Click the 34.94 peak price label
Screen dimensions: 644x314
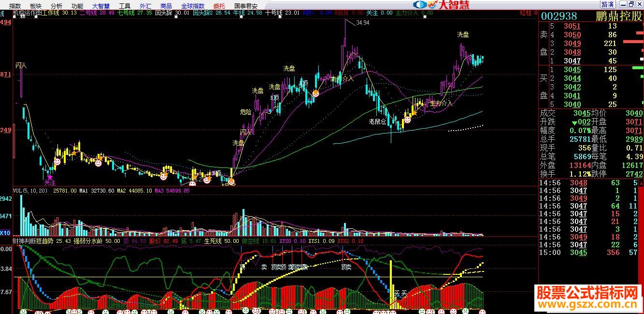[x=363, y=23]
